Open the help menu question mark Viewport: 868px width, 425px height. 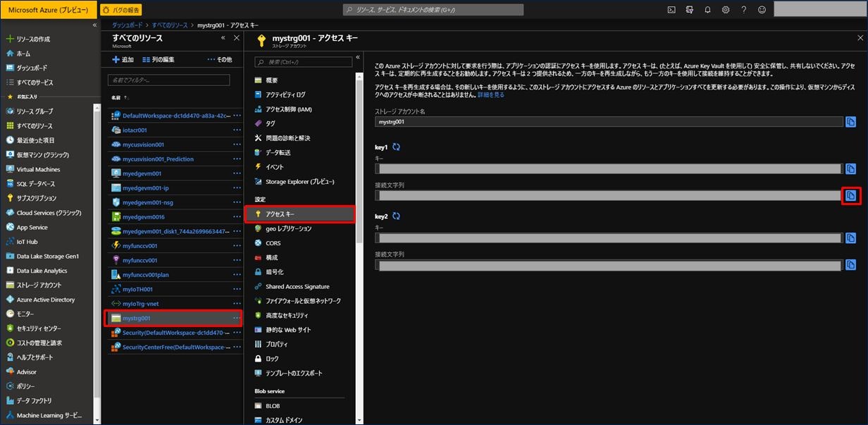(x=744, y=10)
